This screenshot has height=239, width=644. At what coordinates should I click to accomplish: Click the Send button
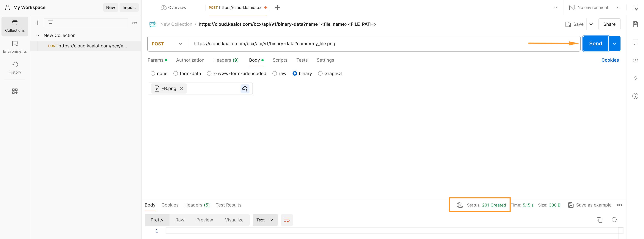596,44
